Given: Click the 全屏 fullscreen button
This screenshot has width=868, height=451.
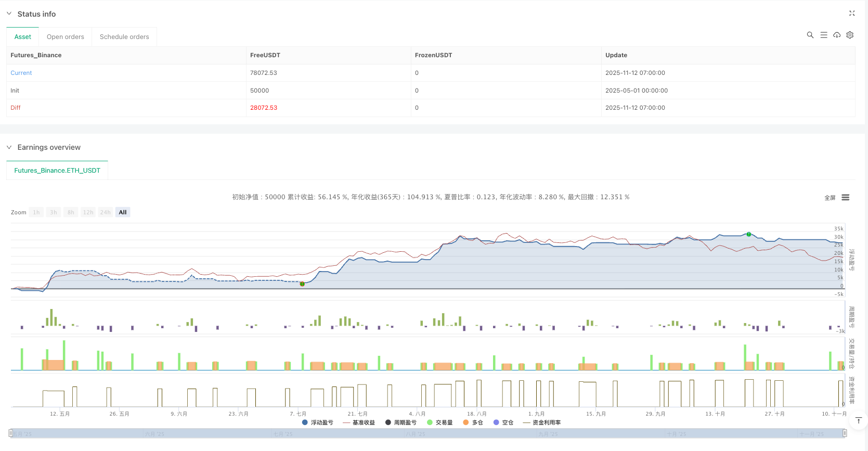Looking at the screenshot, I should click(x=830, y=198).
